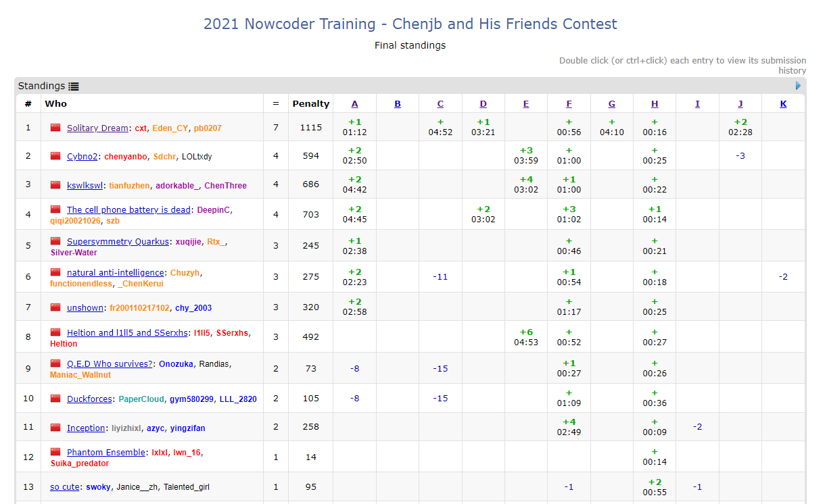Click the flag icon next to Inception

click(55, 428)
